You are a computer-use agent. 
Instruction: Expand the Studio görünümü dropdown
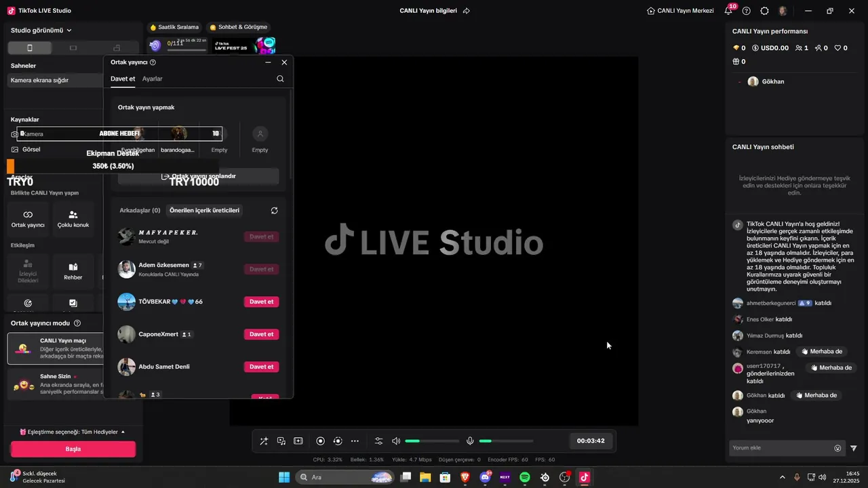[41, 30]
